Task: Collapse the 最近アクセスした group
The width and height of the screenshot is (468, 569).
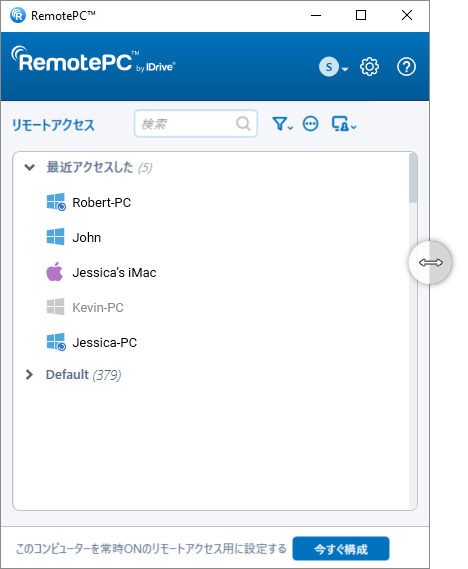Action: 29,167
